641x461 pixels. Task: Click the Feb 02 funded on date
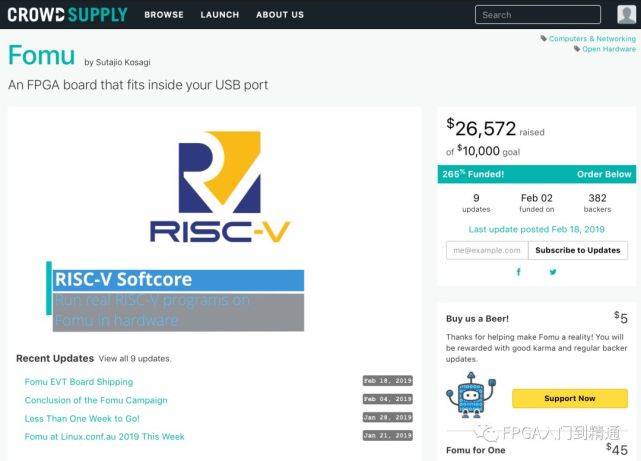(536, 203)
